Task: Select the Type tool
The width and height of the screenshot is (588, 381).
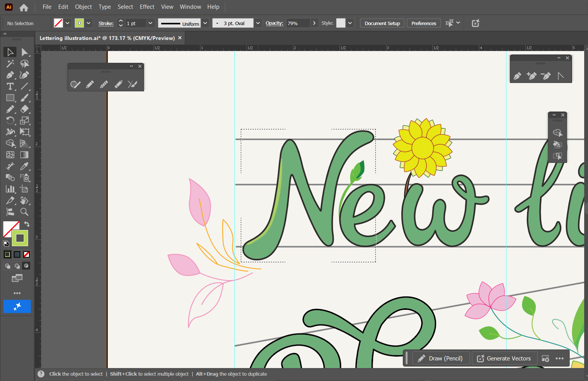Action: tap(10, 86)
